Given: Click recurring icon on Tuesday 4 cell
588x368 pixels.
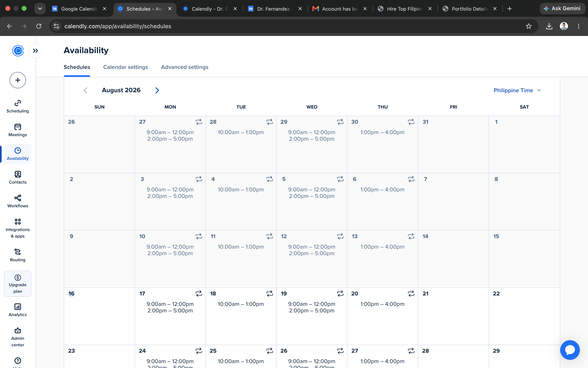Looking at the screenshot, I should click(x=269, y=179).
